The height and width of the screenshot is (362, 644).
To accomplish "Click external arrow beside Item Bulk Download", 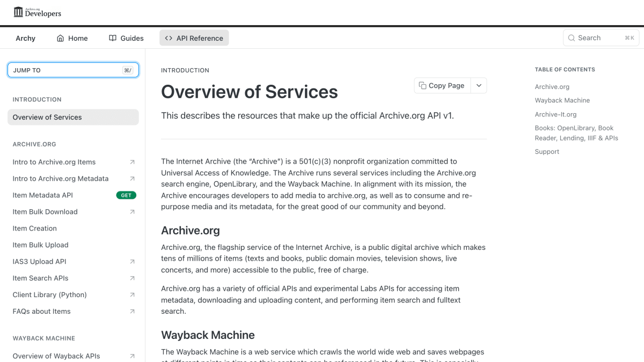I will coord(133,212).
